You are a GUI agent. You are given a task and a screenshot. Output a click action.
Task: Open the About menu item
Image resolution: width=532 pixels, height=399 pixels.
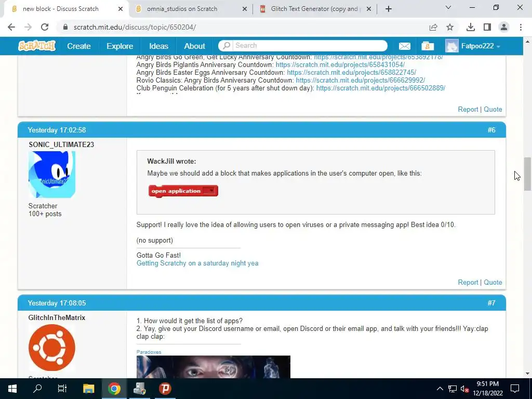(x=194, y=46)
